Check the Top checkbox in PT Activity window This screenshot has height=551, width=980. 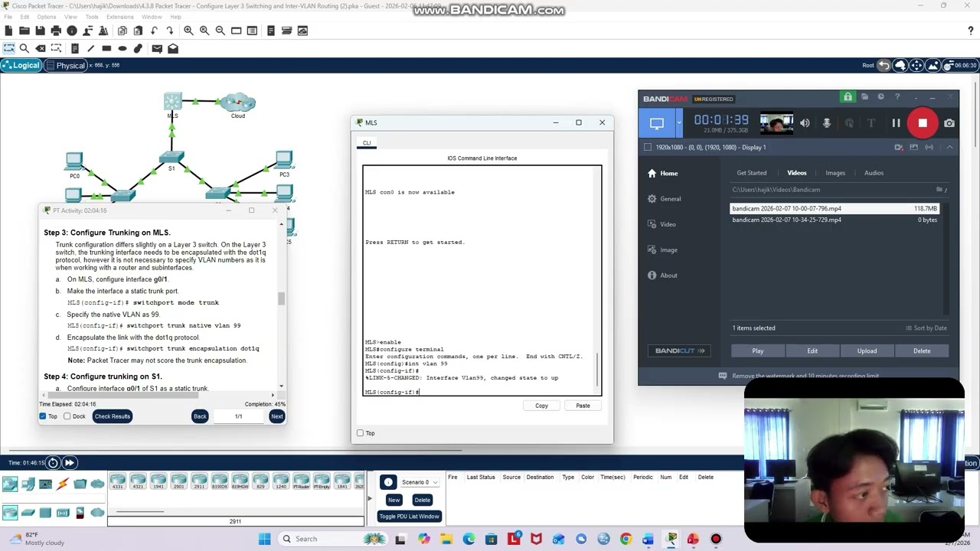coord(43,416)
